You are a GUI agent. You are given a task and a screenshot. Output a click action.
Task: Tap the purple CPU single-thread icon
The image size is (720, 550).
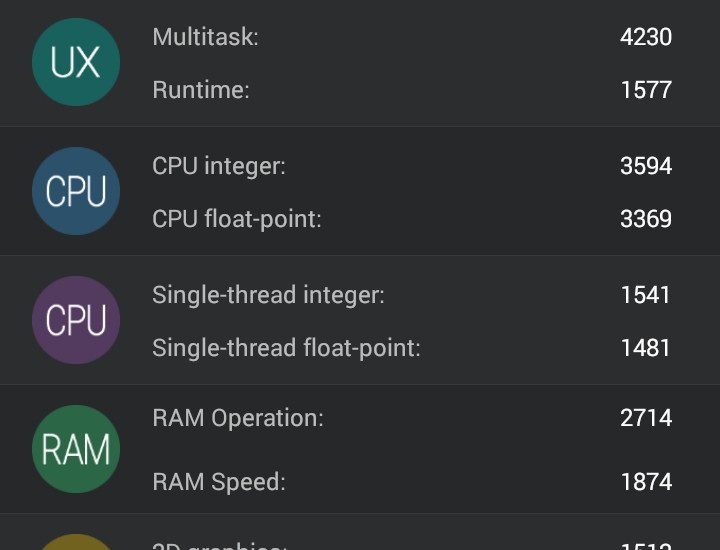pyautogui.click(x=76, y=320)
